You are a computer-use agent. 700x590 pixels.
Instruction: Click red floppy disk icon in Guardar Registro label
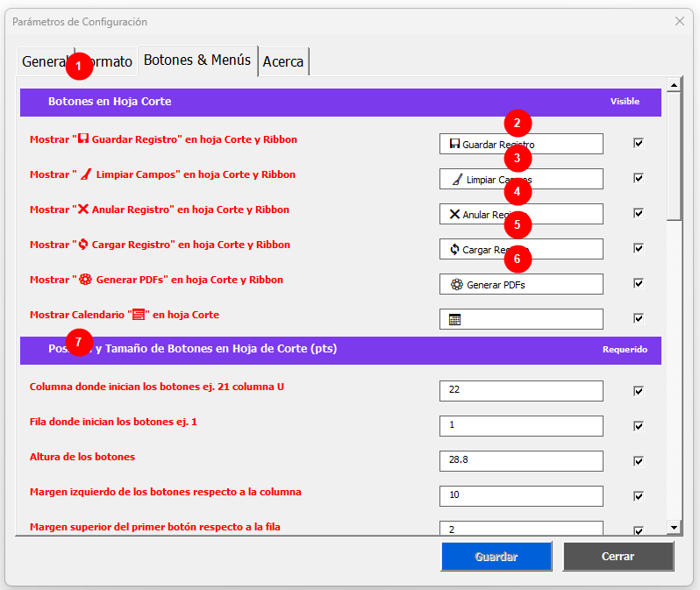click(x=83, y=139)
